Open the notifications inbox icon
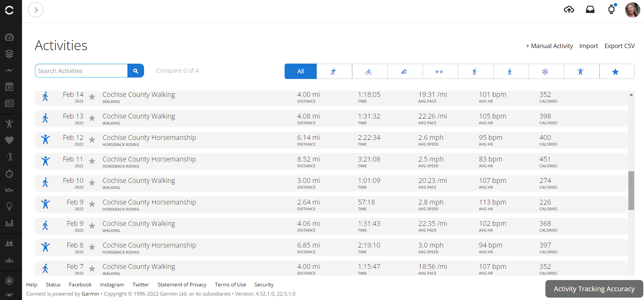 tap(590, 10)
